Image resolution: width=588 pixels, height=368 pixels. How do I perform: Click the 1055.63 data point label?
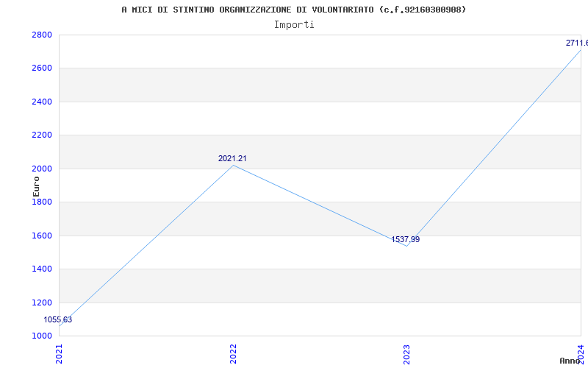[x=58, y=320]
